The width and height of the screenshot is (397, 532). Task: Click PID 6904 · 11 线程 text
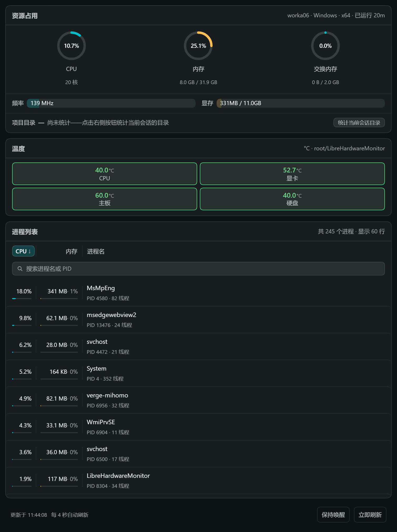[108, 432]
